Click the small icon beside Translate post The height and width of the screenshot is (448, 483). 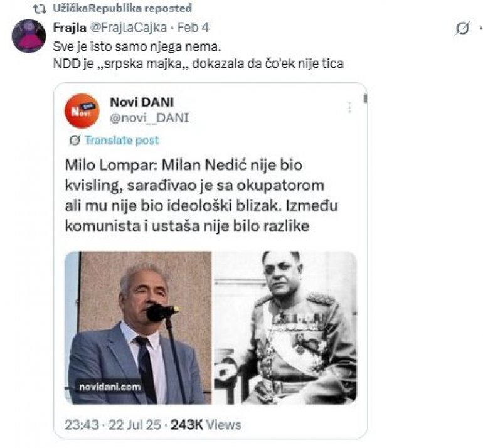pyautogui.click(x=75, y=140)
